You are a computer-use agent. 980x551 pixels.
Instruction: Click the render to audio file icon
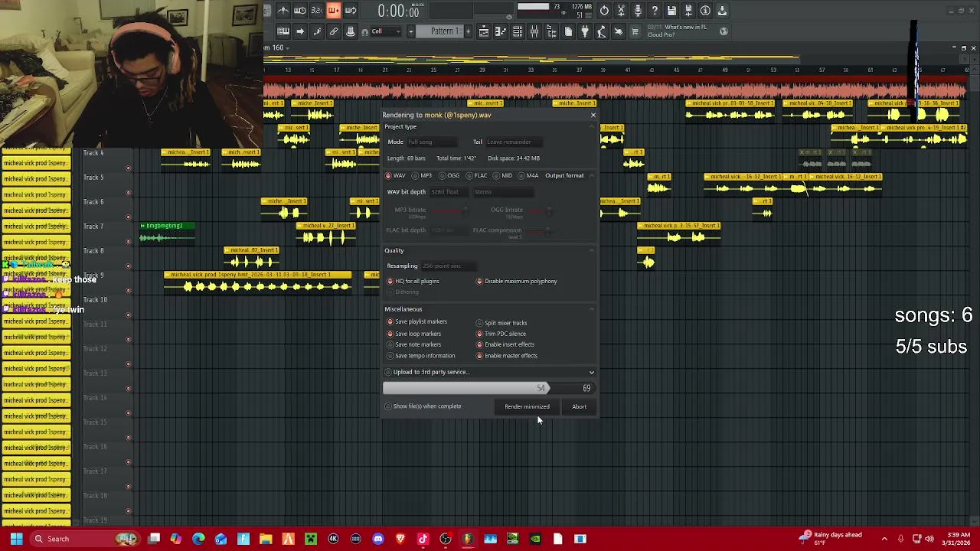click(688, 11)
